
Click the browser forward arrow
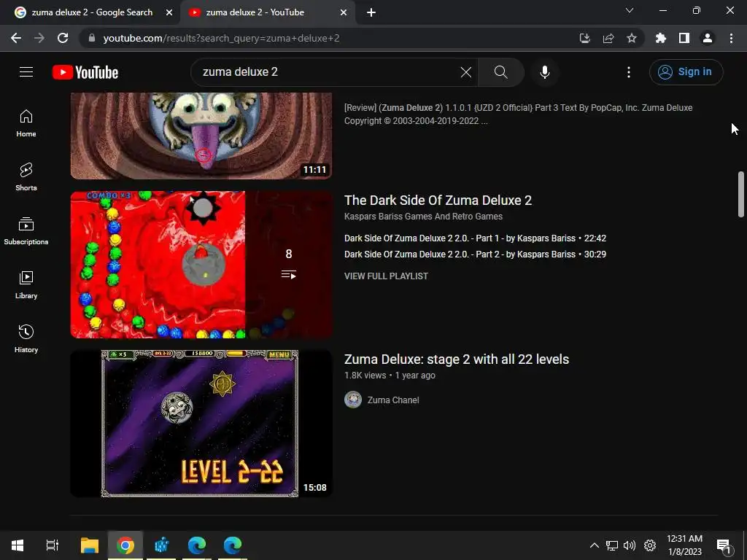coord(39,38)
